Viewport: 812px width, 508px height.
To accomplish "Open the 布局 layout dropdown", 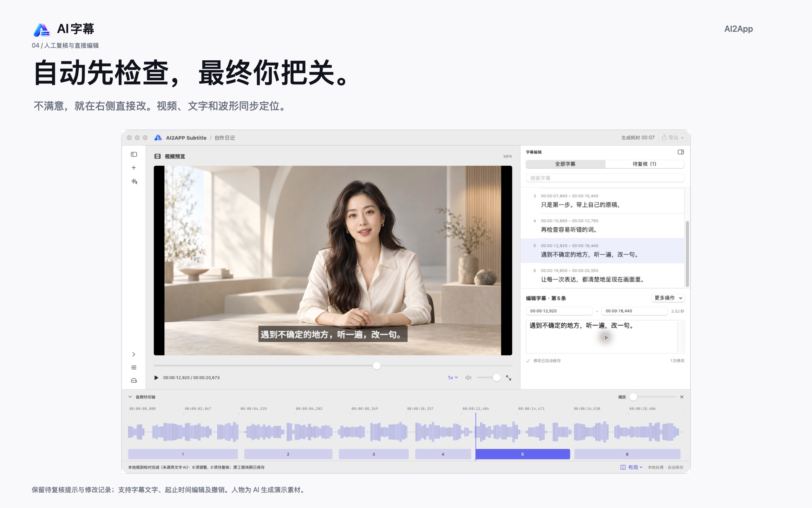I will click(x=632, y=467).
